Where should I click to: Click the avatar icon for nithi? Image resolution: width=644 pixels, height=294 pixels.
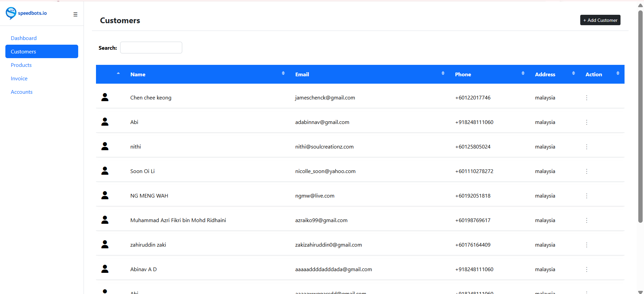point(105,146)
